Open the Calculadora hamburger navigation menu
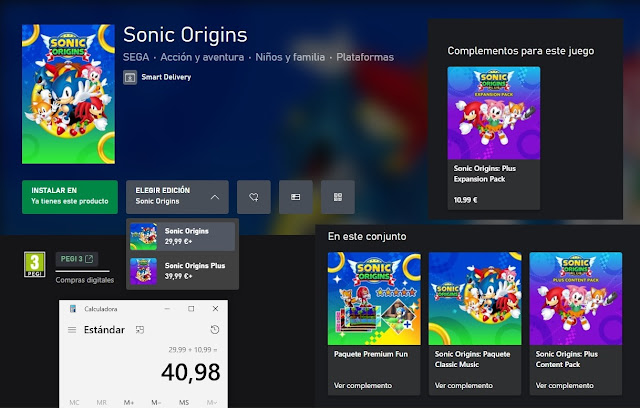640x408 pixels. 72,330
